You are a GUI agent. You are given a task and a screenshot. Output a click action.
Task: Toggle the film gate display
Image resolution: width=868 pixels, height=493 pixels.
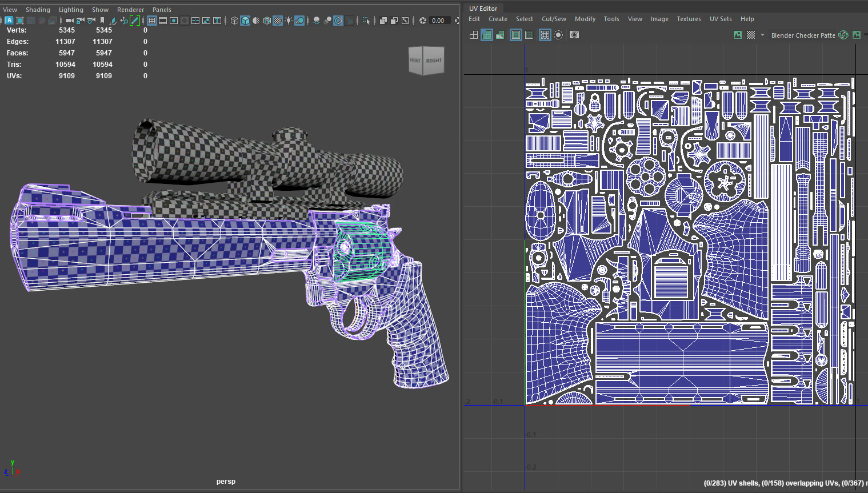click(163, 21)
